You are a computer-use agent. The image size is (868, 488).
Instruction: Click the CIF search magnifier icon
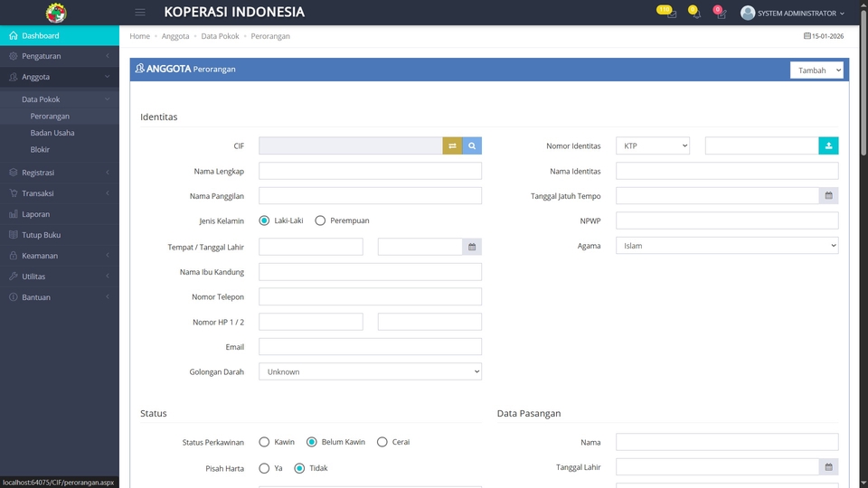[x=472, y=145]
